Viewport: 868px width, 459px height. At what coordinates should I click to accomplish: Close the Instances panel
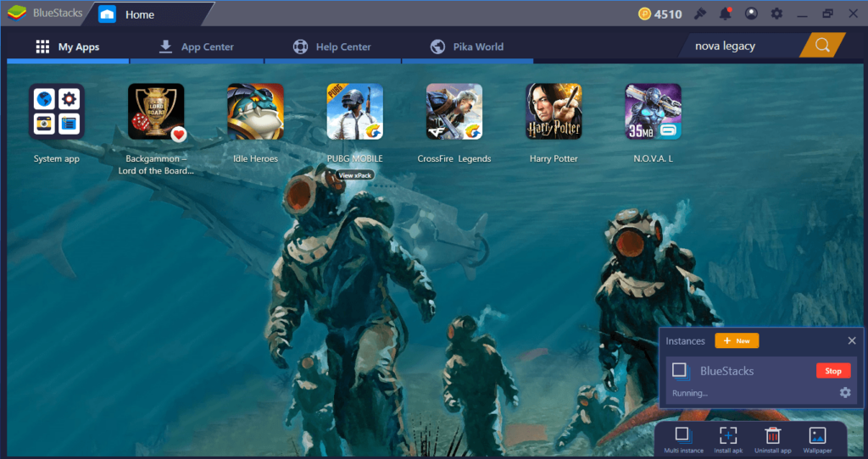pyautogui.click(x=852, y=340)
